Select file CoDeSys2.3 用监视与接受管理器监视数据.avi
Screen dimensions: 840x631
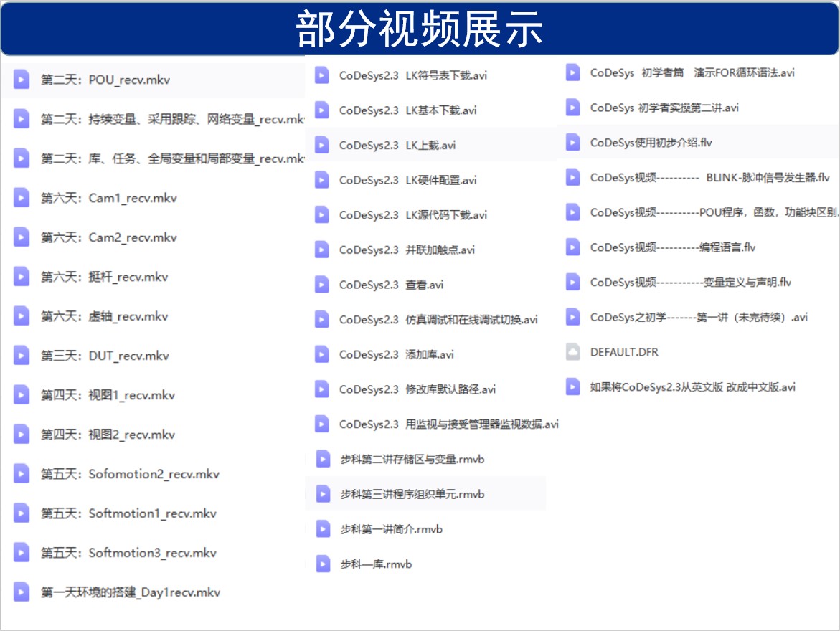[449, 424]
